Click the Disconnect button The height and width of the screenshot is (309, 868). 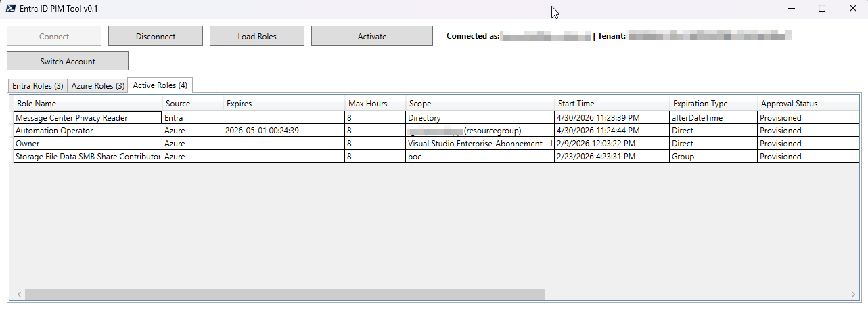coord(156,36)
